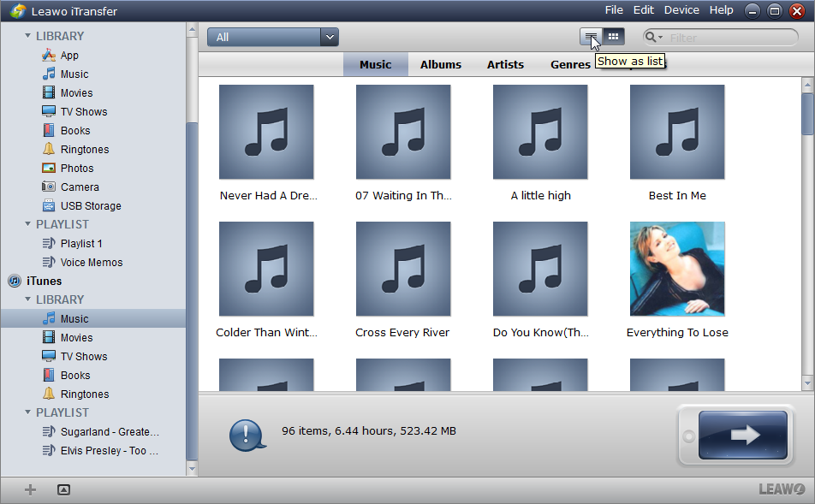
Task: Click the Filter search field
Action: coord(728,38)
